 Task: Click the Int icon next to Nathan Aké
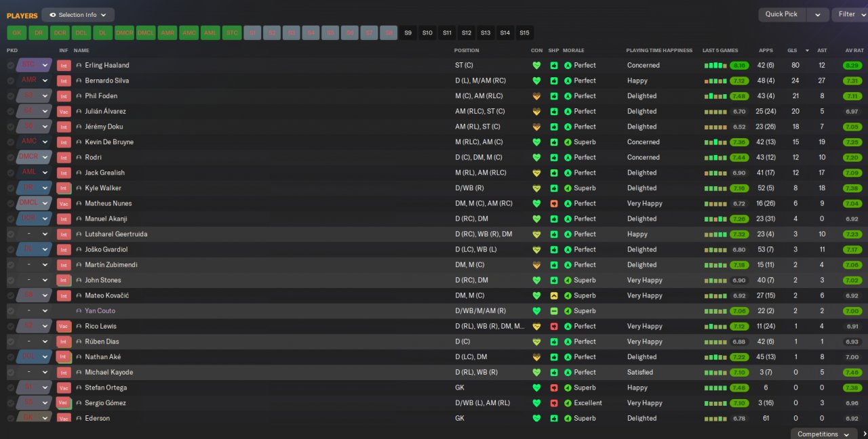[x=64, y=357]
